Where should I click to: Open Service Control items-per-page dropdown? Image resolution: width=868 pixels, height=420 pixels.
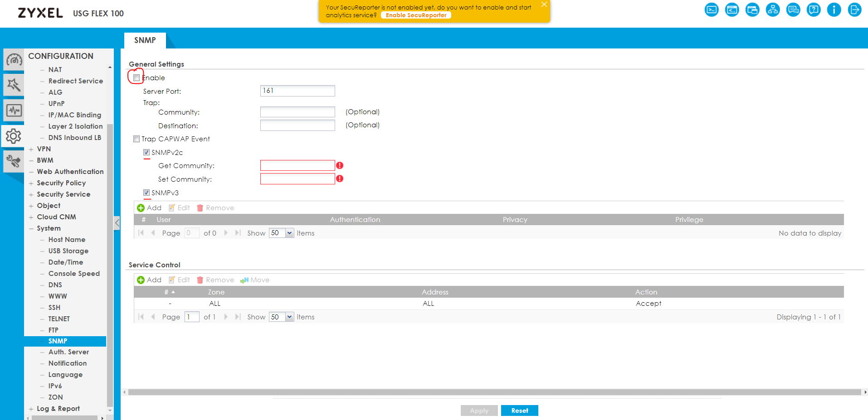(289, 317)
